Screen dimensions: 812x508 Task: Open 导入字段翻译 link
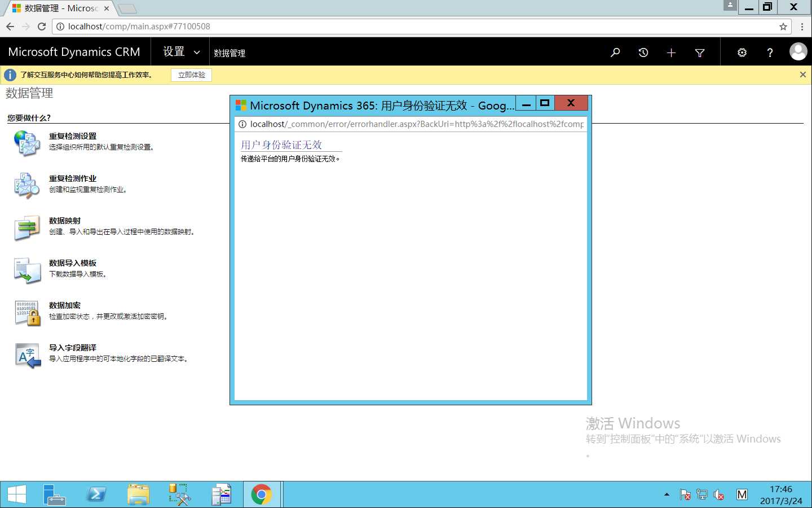[73, 348]
